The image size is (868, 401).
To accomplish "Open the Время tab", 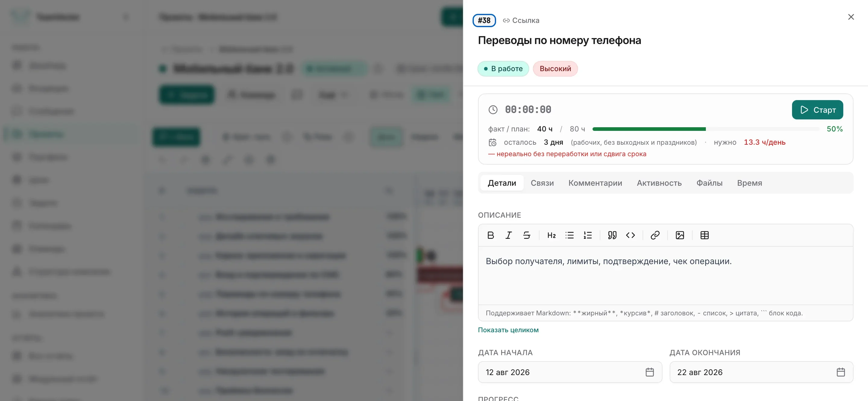I will 749,183.
